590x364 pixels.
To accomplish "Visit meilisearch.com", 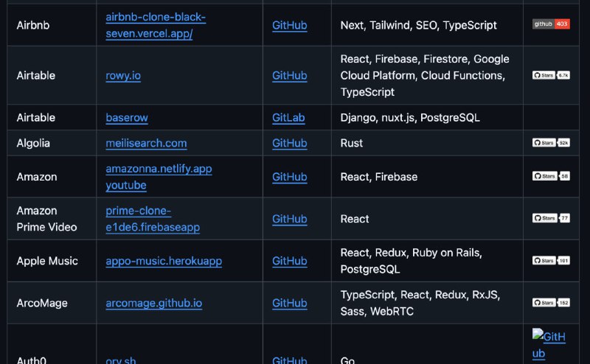I will (146, 143).
